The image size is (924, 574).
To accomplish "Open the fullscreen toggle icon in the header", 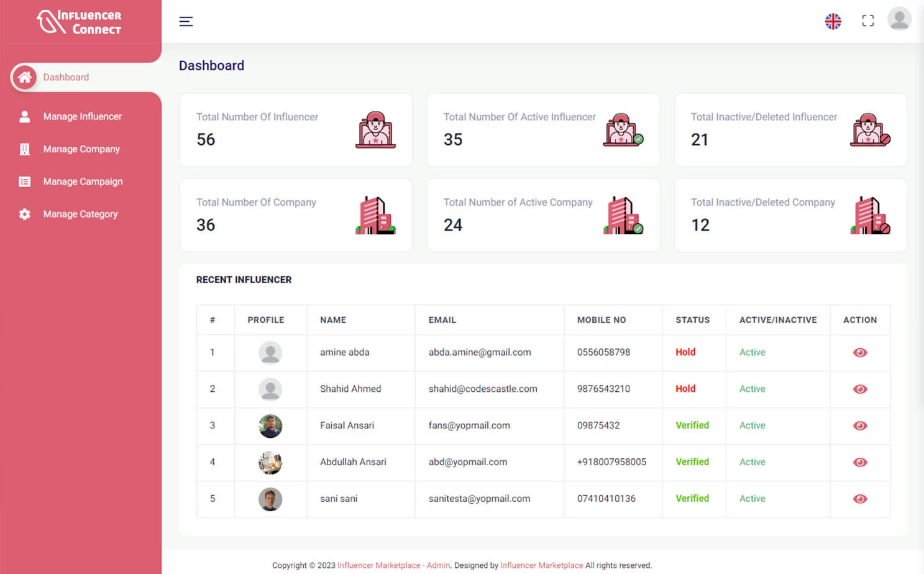I will (x=867, y=20).
